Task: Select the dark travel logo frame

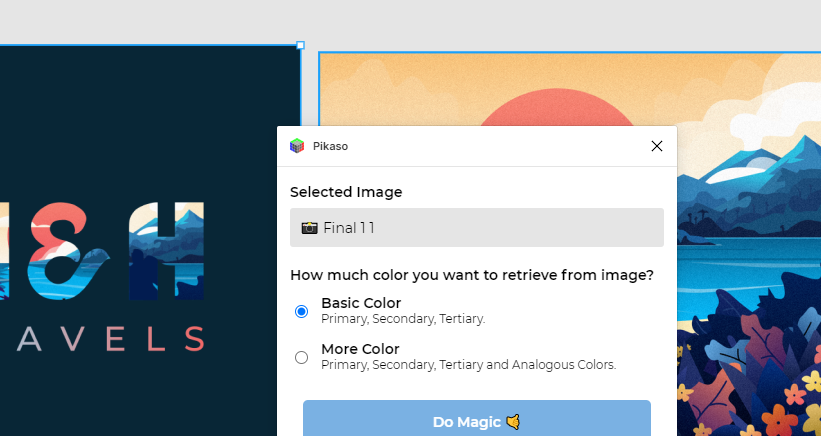Action: [x=140, y=120]
